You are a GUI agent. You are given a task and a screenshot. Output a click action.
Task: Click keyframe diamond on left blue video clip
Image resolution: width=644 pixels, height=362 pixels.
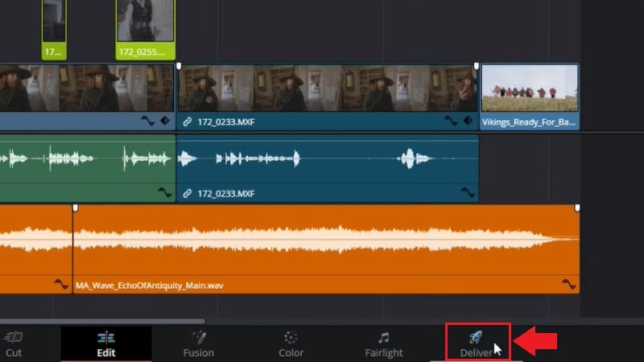pyautogui.click(x=165, y=121)
